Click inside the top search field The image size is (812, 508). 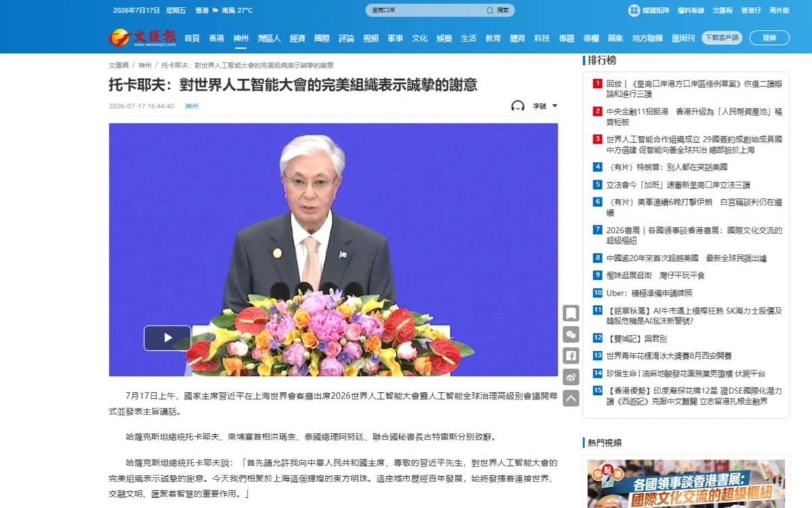click(426, 10)
